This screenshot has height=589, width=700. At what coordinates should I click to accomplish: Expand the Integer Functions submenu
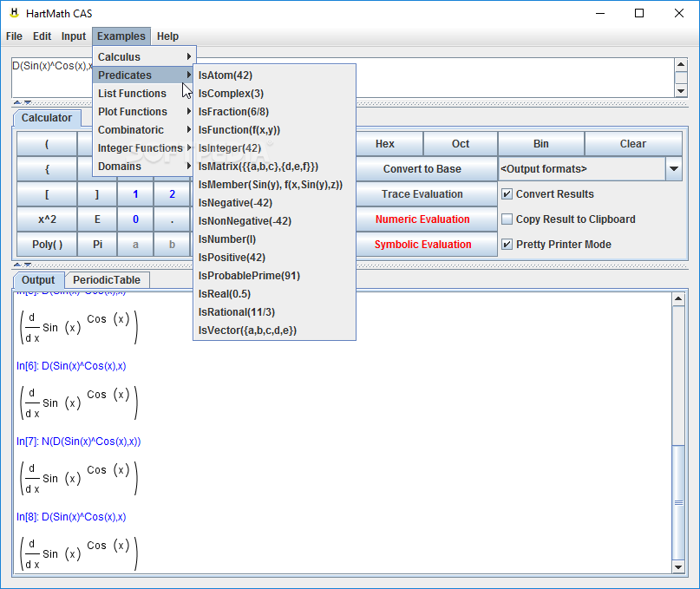(144, 147)
